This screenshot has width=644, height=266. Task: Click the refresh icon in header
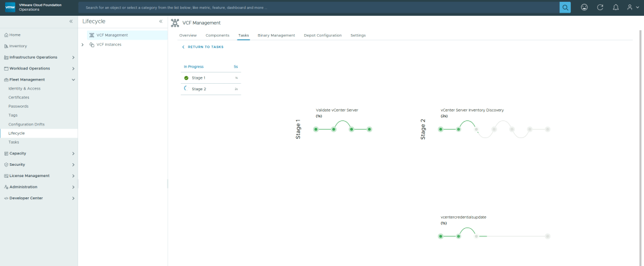click(600, 8)
